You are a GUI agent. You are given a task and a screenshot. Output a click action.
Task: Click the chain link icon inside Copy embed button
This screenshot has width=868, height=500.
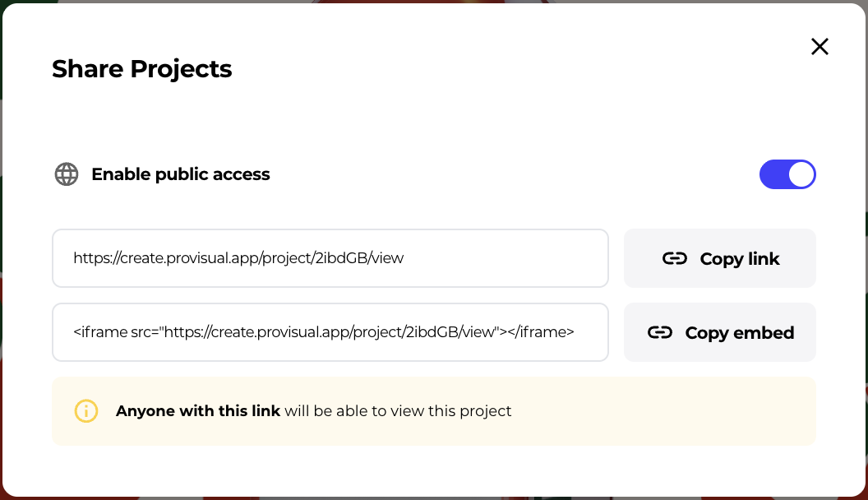[x=660, y=332]
